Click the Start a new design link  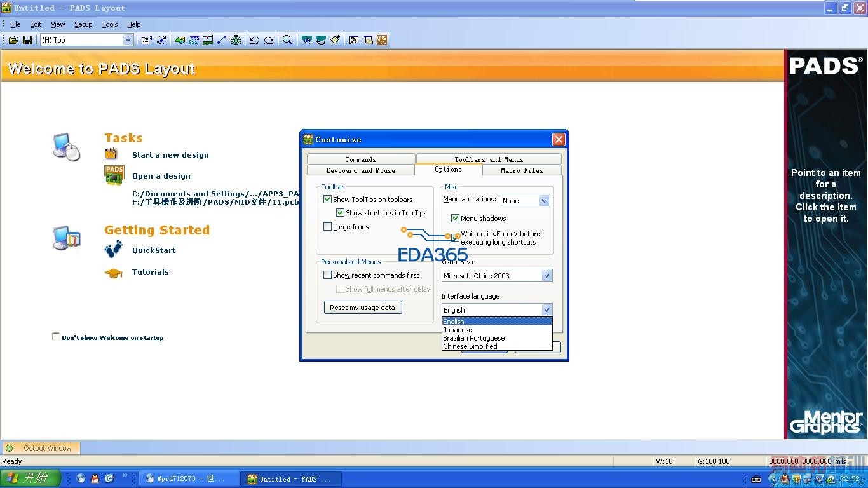tap(170, 155)
